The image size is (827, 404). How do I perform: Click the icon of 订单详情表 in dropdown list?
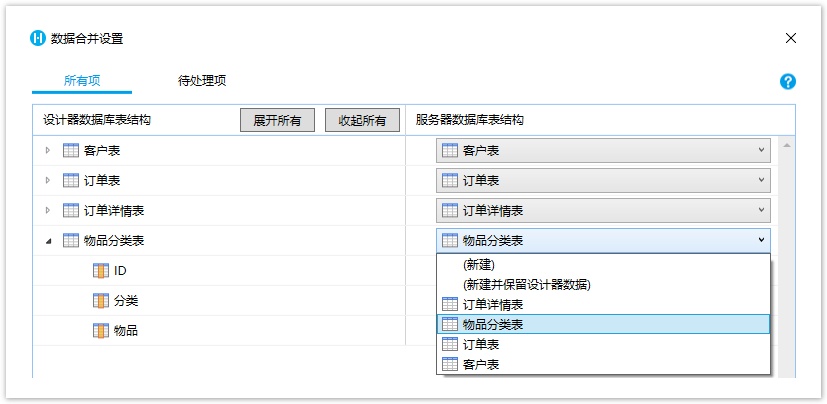[x=450, y=304]
